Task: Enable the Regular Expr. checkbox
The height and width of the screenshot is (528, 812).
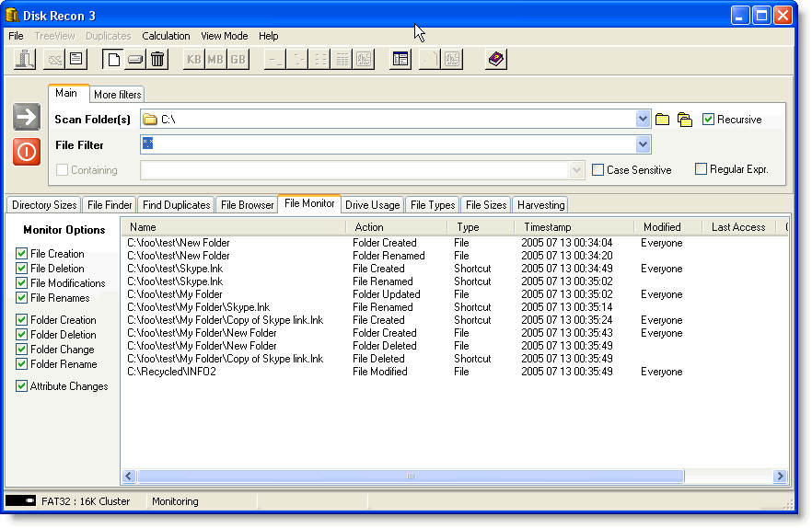Action: coord(701,168)
